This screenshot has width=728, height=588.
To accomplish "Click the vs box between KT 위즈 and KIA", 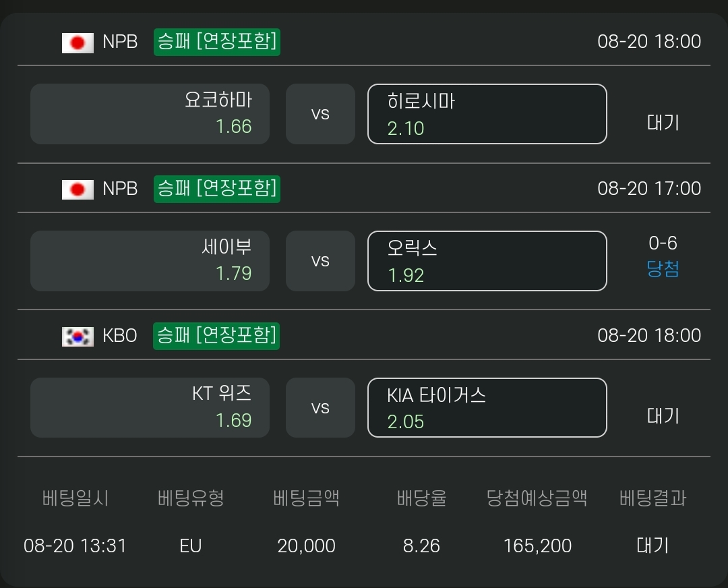I will (320, 407).
